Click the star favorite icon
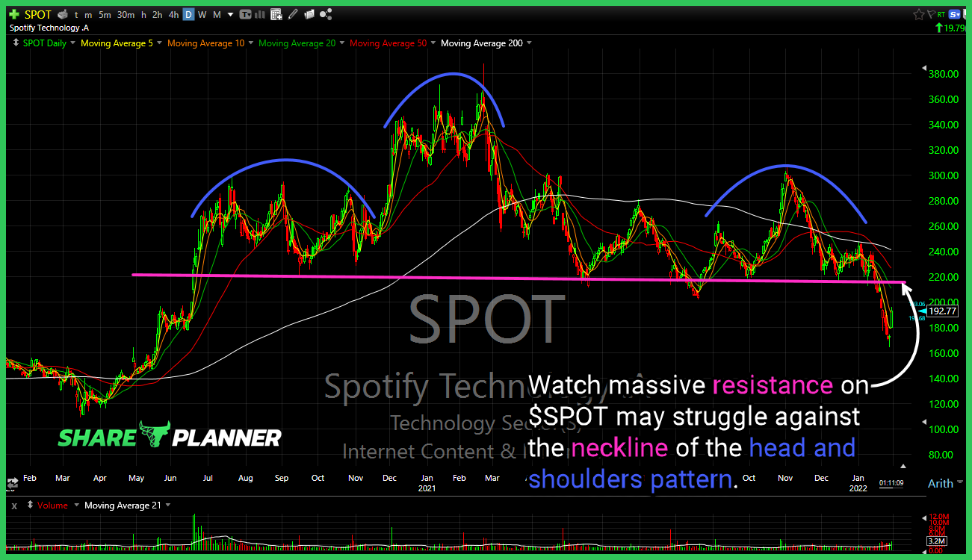This screenshot has width=972, height=560. pyautogui.click(x=918, y=14)
